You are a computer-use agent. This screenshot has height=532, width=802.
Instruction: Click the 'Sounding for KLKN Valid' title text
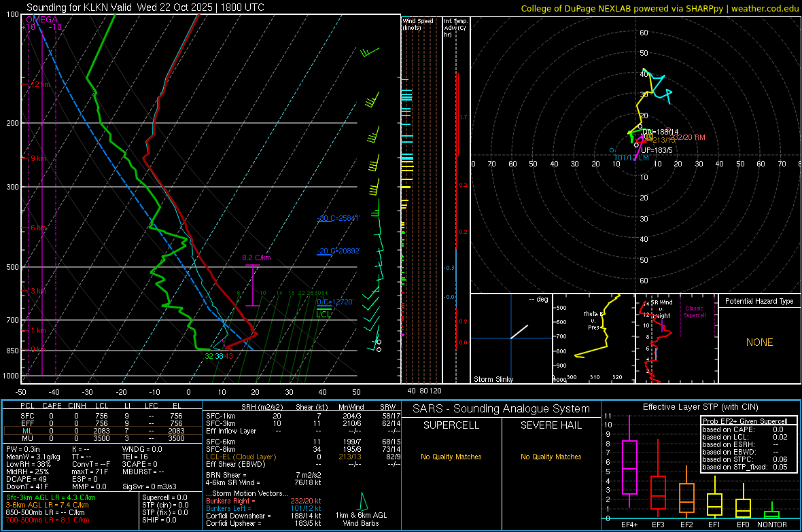pos(80,7)
